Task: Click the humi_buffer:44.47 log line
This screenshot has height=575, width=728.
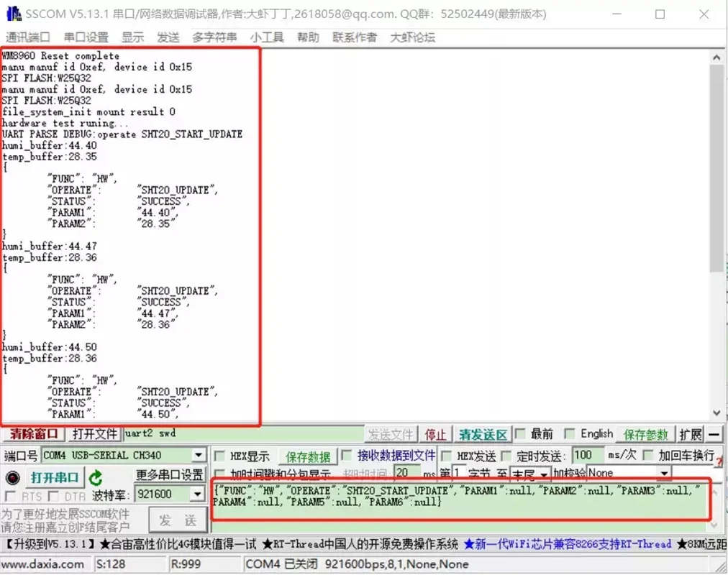Action: tap(49, 247)
